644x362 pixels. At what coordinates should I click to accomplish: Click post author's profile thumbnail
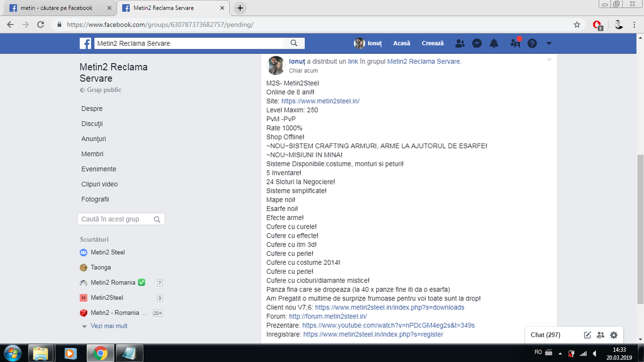click(x=276, y=65)
